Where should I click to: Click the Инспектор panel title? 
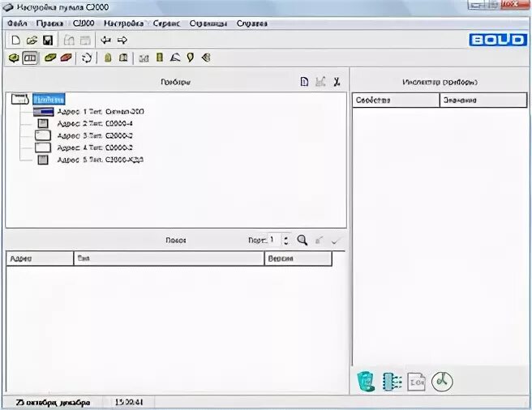[440, 82]
